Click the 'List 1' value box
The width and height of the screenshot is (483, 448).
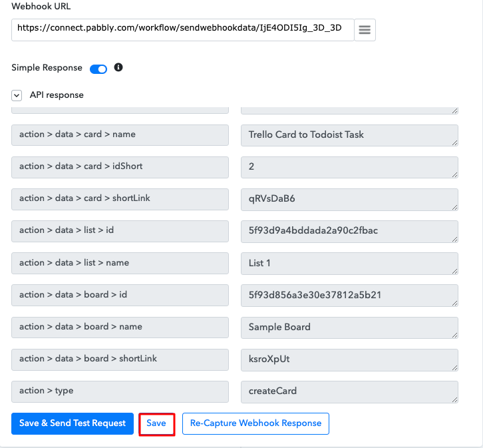349,264
